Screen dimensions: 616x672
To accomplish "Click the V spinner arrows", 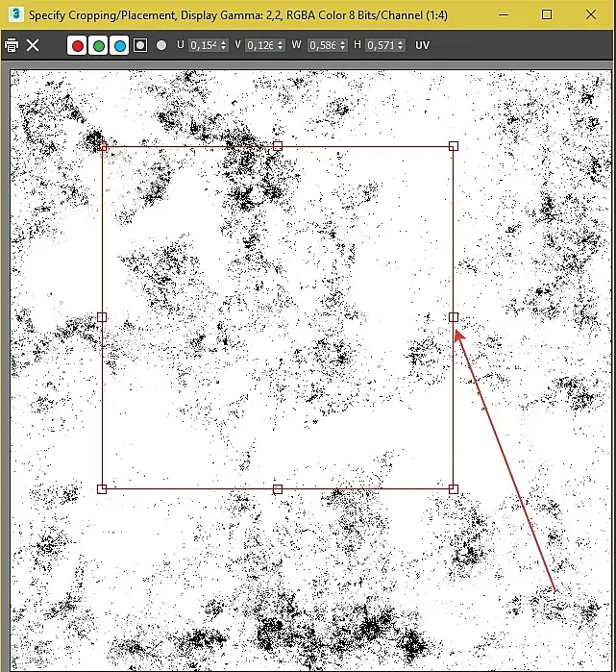I will click(x=281, y=45).
